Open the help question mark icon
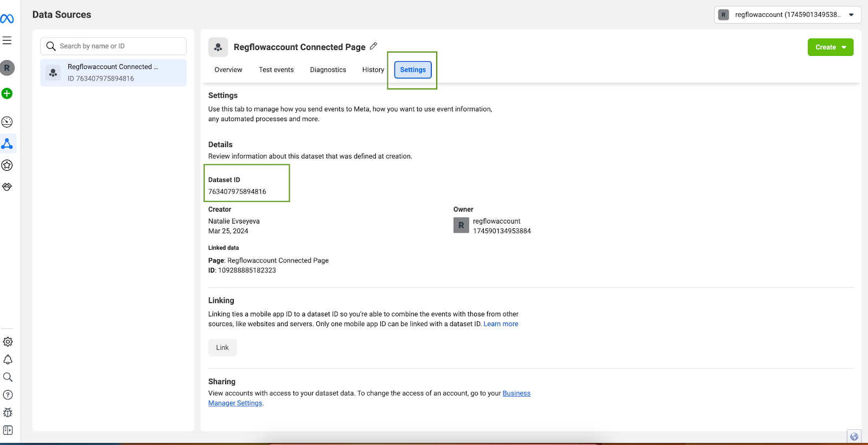 [x=8, y=395]
